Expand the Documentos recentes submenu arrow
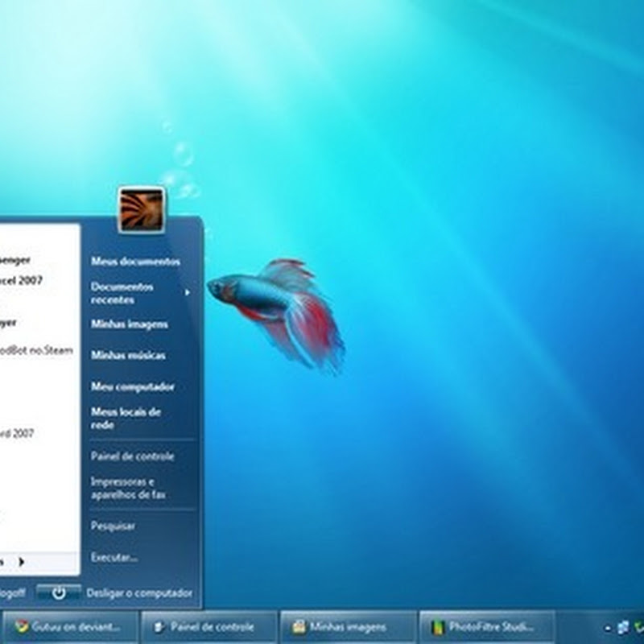Screen dimensions: 644x644 tap(188, 292)
